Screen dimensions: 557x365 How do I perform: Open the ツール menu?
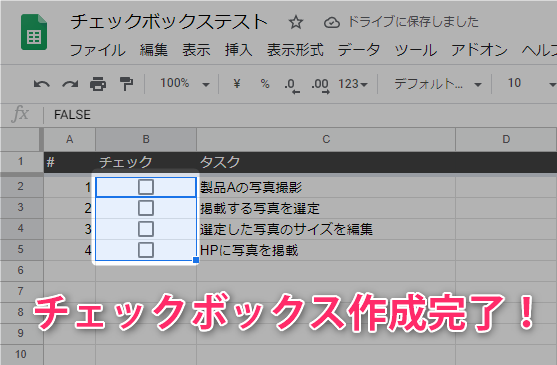tap(415, 50)
